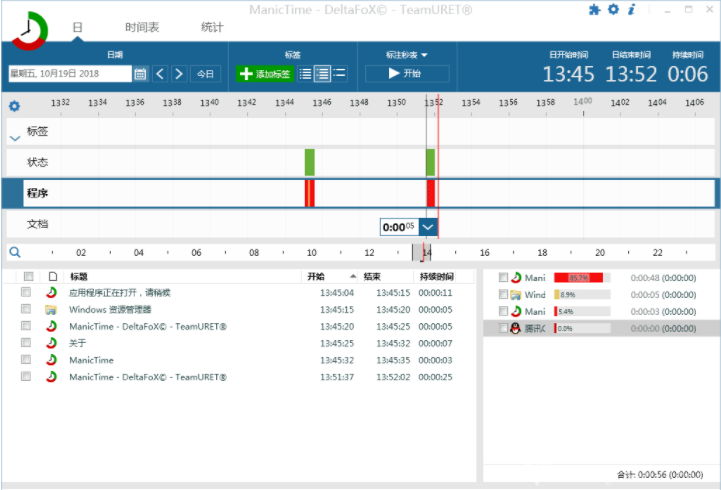Switch to the 日 tab
This screenshot has width=721, height=490.
click(77, 28)
